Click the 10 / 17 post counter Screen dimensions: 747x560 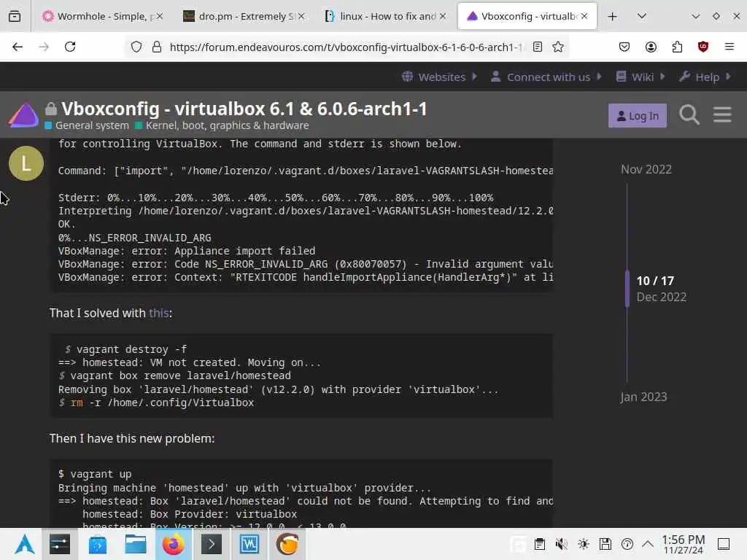coord(655,281)
